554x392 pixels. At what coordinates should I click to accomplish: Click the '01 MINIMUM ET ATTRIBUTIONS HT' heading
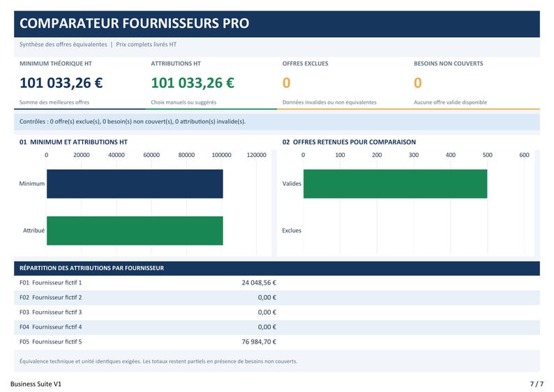click(x=73, y=142)
